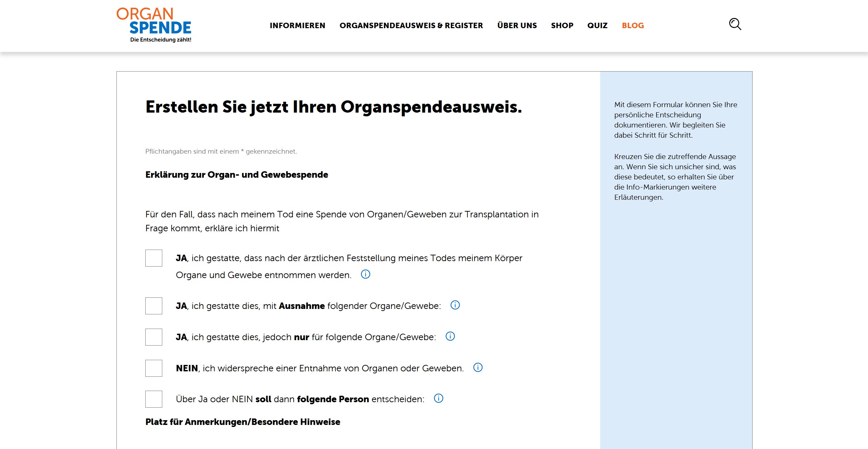Check the NEIN widerspreche checkbox
The height and width of the screenshot is (449, 868).
[154, 368]
